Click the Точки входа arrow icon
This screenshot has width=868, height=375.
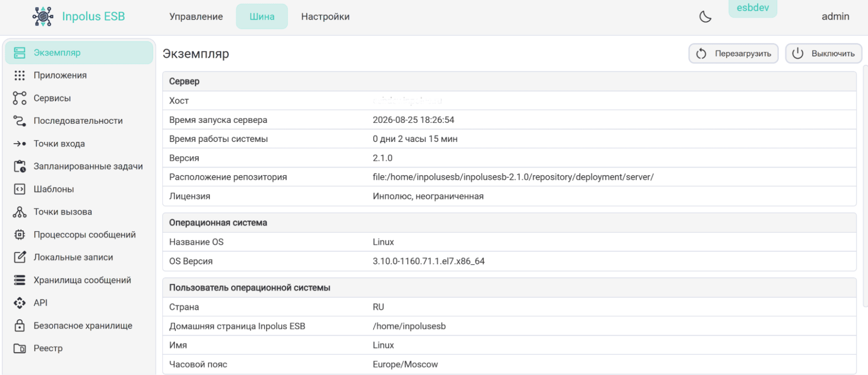tap(19, 144)
